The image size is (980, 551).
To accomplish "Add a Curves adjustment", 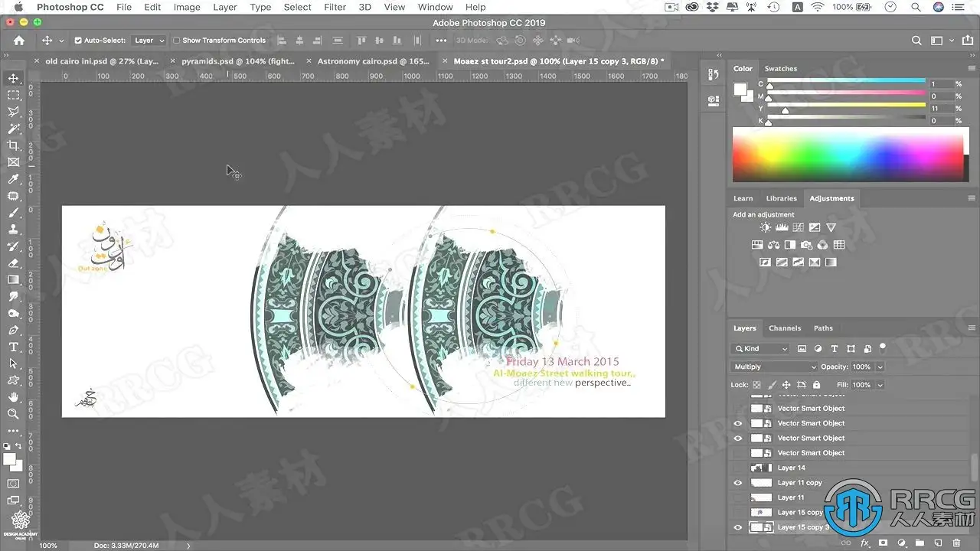I will [x=799, y=227].
